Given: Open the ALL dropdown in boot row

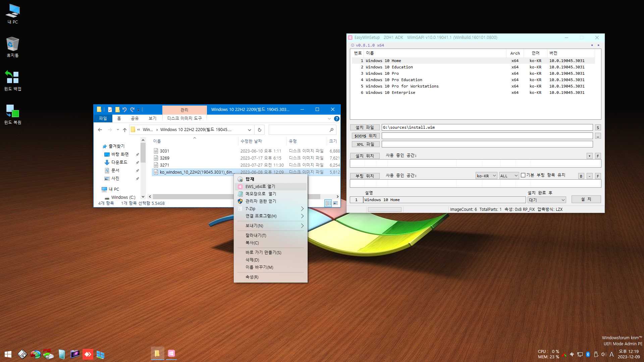Looking at the screenshot, I should tap(509, 176).
